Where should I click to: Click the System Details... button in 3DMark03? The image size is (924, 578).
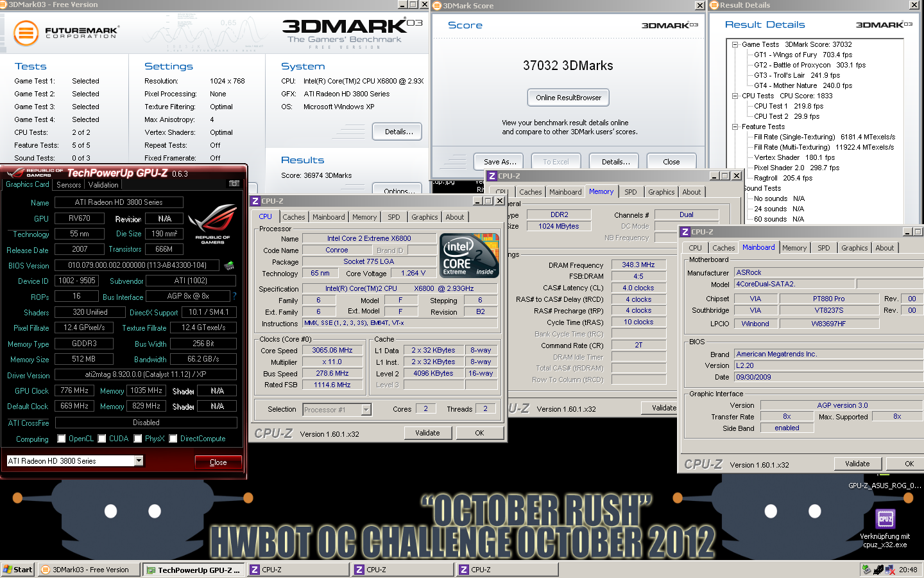398,132
